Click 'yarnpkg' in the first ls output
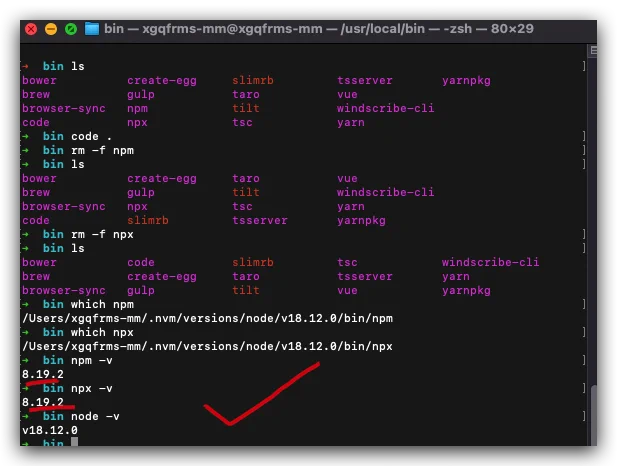This screenshot has width=617, height=466. (x=466, y=81)
